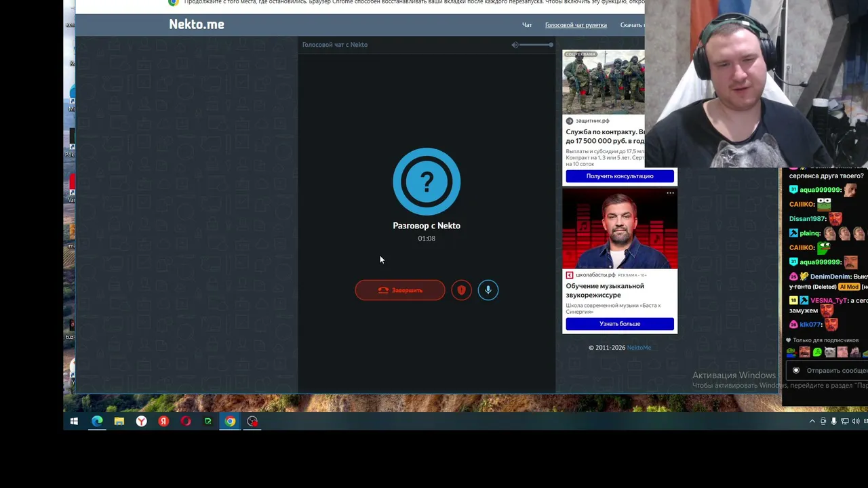The height and width of the screenshot is (488, 868).
Task: Mute the microphone in the voice chat
Action: (488, 290)
